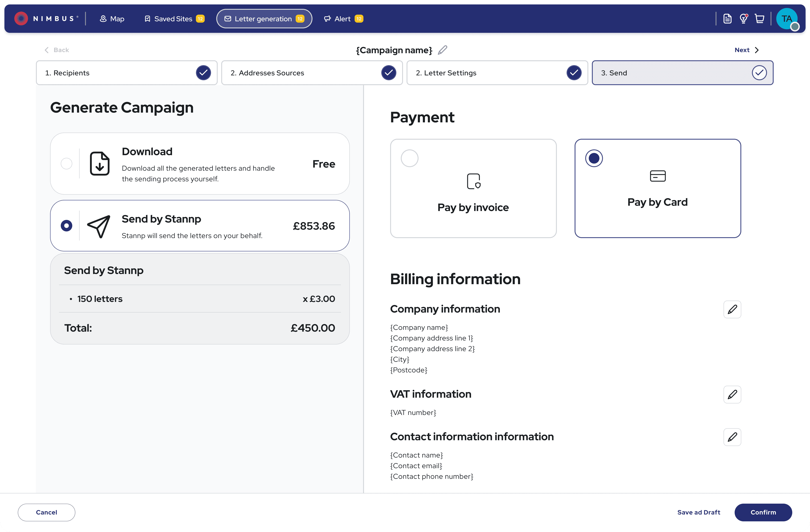Click the lightbulb tips icon
The image size is (810, 532).
[744, 19]
